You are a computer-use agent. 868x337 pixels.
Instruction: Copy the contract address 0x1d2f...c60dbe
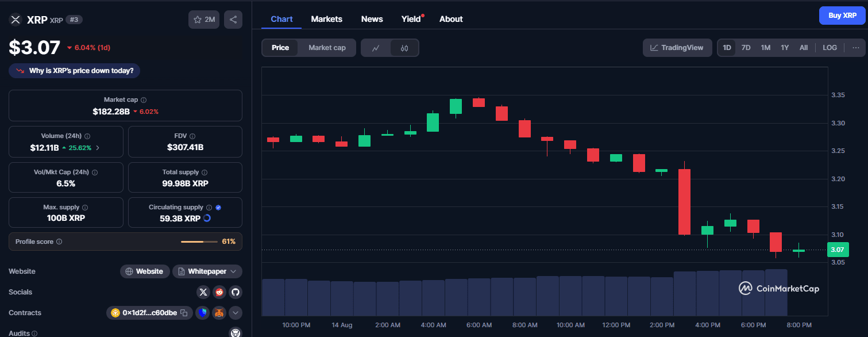(184, 313)
